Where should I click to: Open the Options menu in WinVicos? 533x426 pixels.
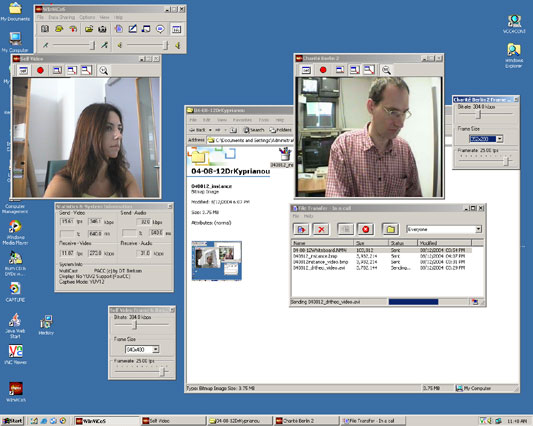tap(87, 17)
